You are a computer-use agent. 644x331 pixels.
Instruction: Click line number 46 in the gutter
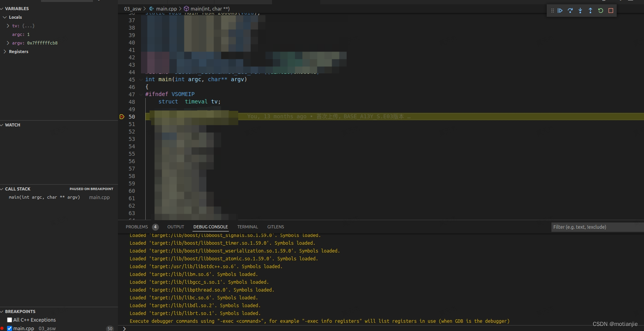(132, 87)
